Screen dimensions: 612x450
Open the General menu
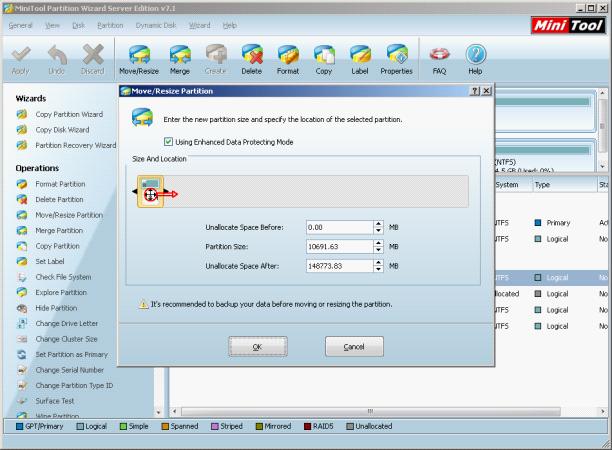click(20, 25)
